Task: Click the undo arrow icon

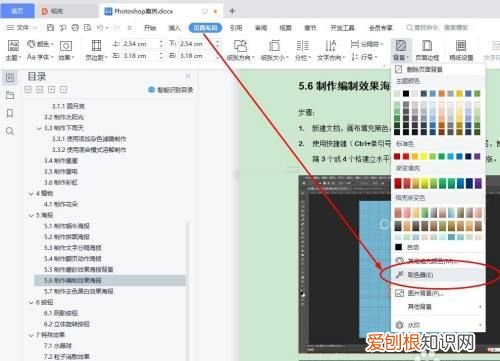Action: point(100,28)
